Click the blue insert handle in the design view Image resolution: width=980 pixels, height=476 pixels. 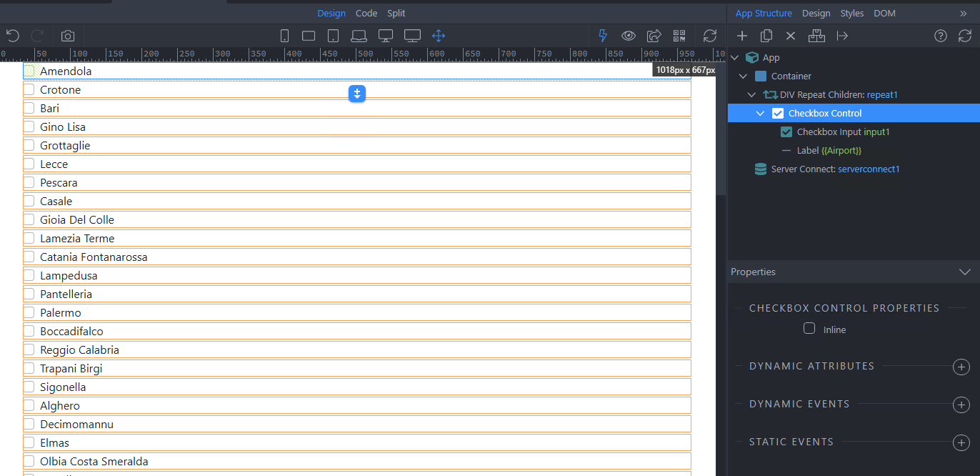tap(357, 94)
